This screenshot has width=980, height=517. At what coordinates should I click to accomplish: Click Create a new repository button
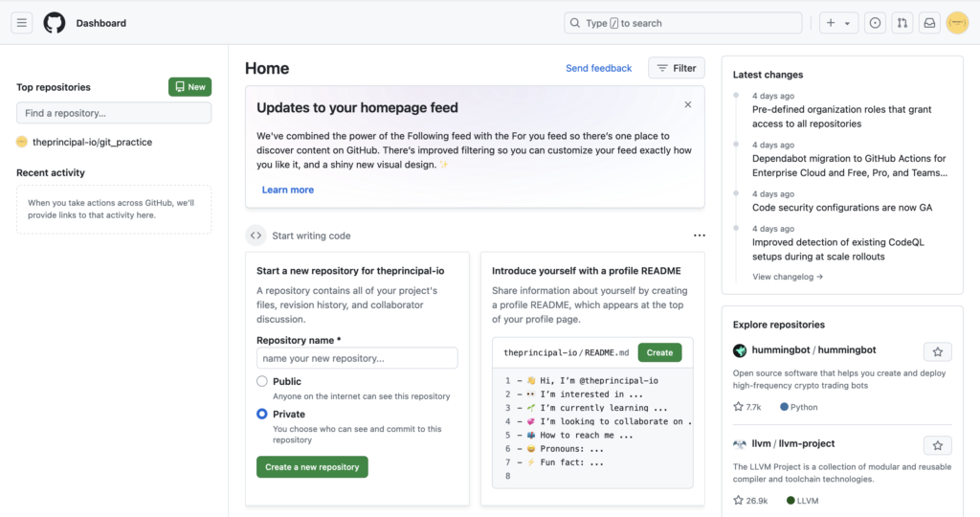pos(312,467)
